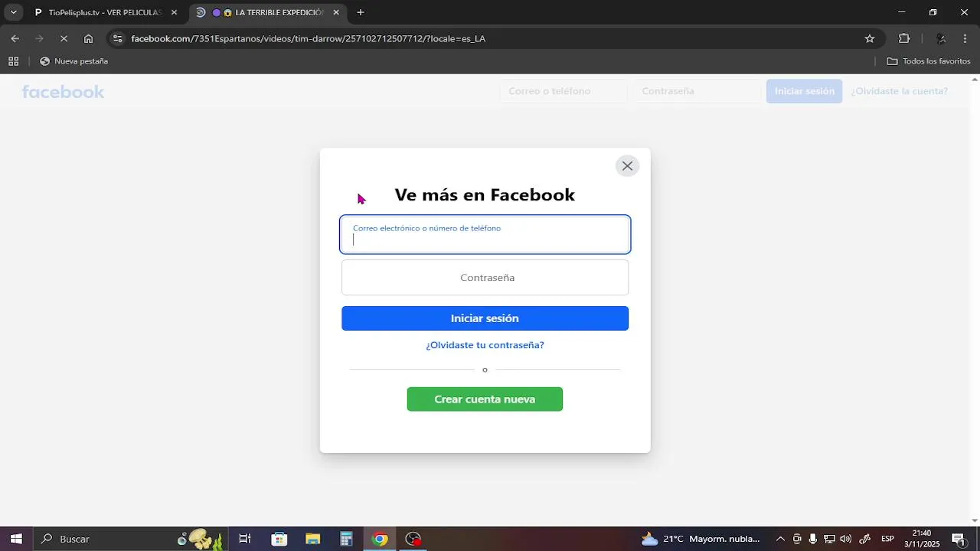Click the blue 'Iniciar sesión' dialog button
The image size is (980, 551).
tap(485, 318)
